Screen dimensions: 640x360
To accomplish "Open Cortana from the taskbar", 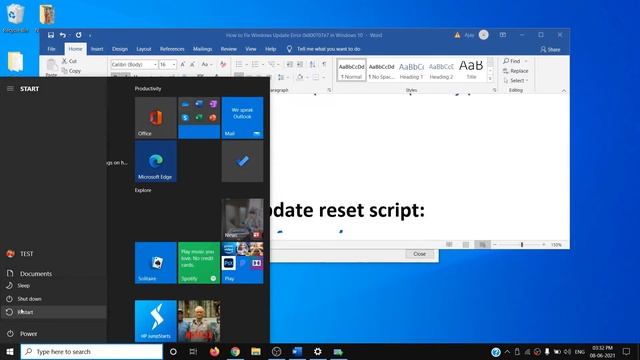I will 173,351.
